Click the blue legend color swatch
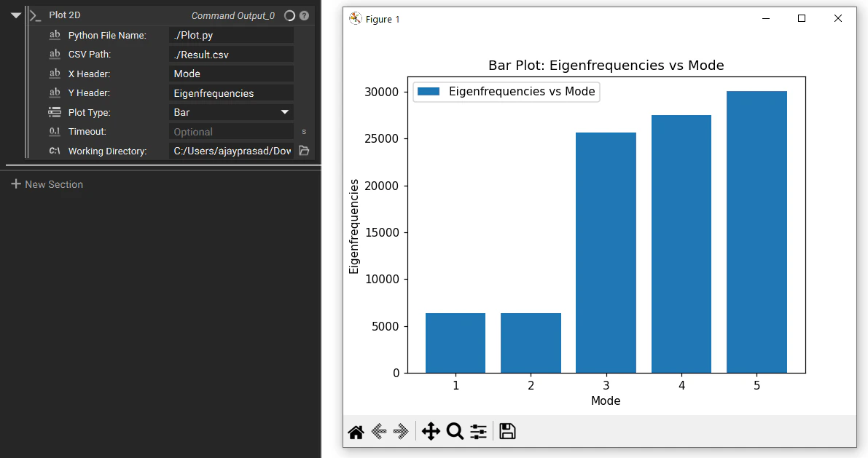Image resolution: width=868 pixels, height=458 pixels. [429, 92]
